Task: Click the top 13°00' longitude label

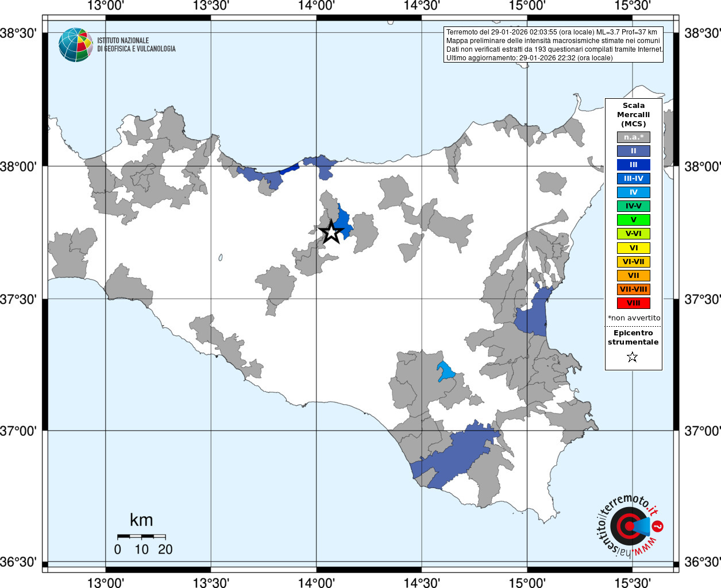Action: [x=105, y=6]
